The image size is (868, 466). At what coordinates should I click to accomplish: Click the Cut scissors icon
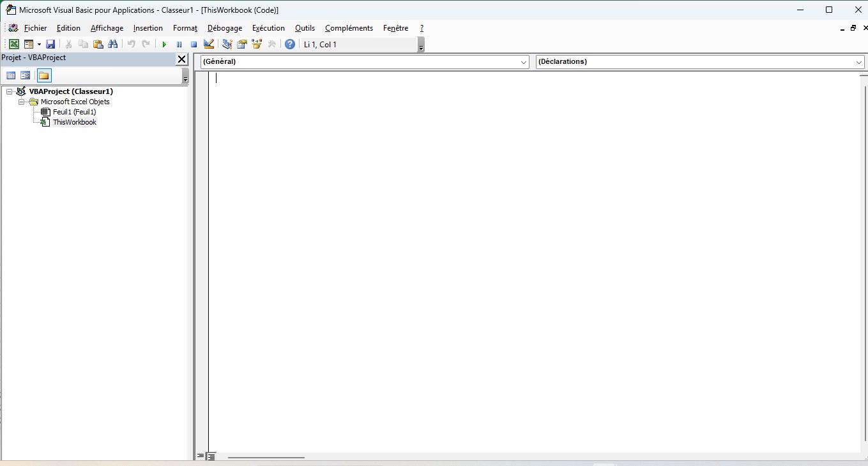68,44
